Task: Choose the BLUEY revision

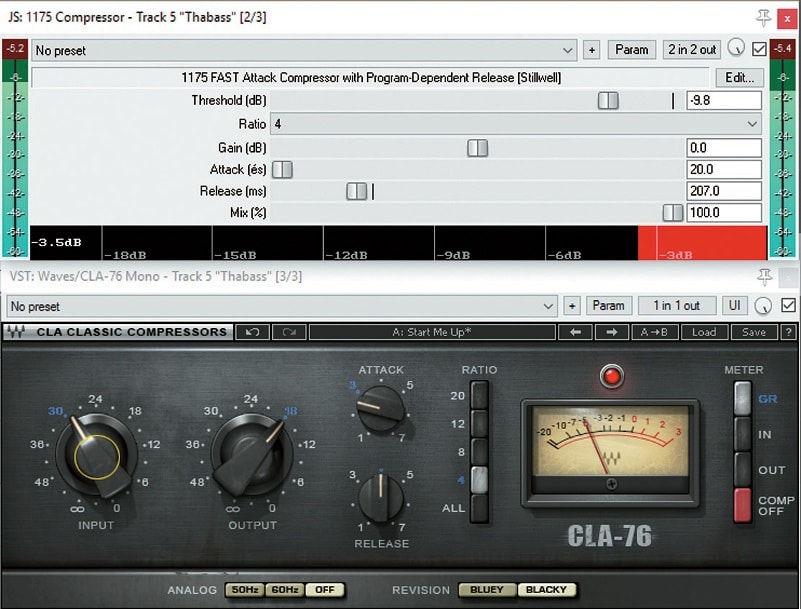Action: pyautogui.click(x=487, y=590)
